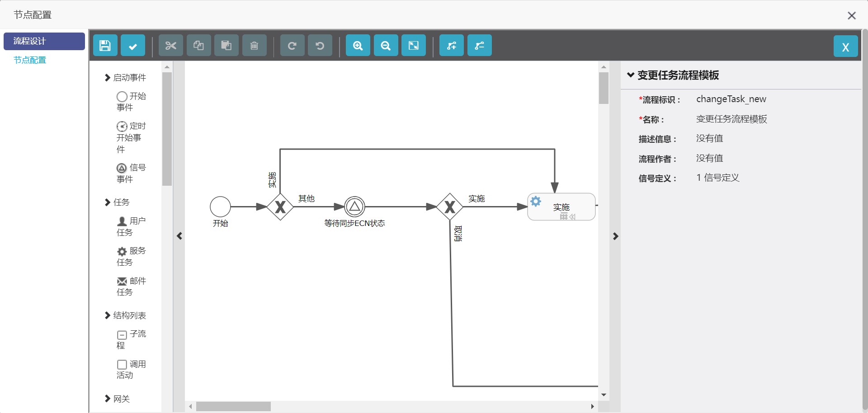Select the 流程设计 tab
The image size is (868, 413).
[x=44, y=41]
